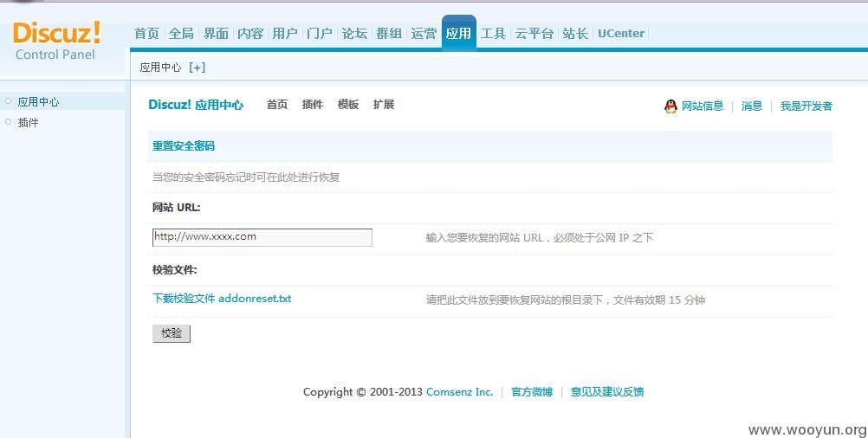This screenshot has width=868, height=438.
Task: Open 模板 in the app center nav
Action: pyautogui.click(x=348, y=105)
